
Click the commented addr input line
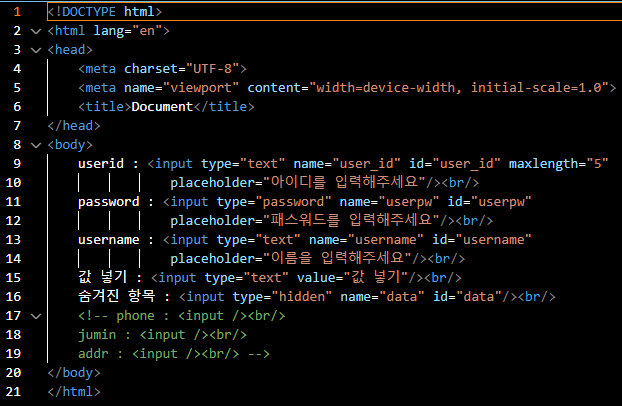click(x=174, y=354)
